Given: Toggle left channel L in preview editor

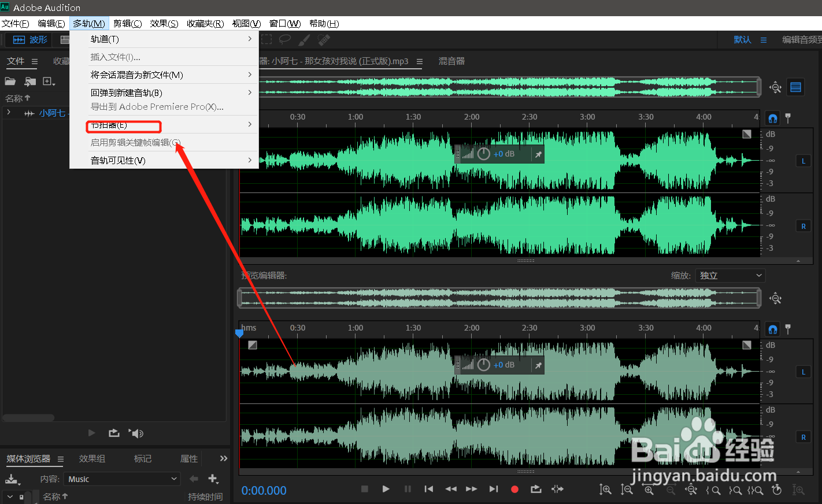Looking at the screenshot, I should (x=804, y=372).
